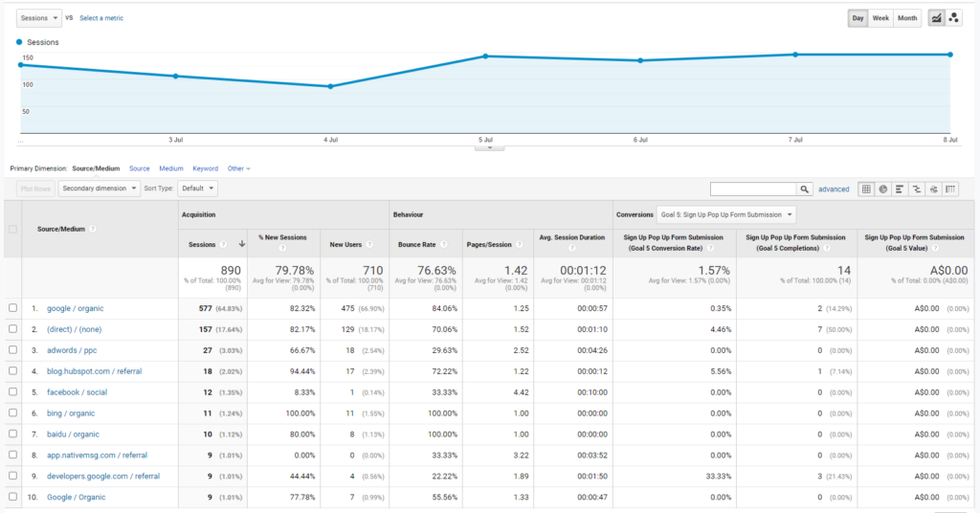Check the app.nativemsg.com / referral row checkbox
Screen dimensions: 980x513
tap(12, 455)
